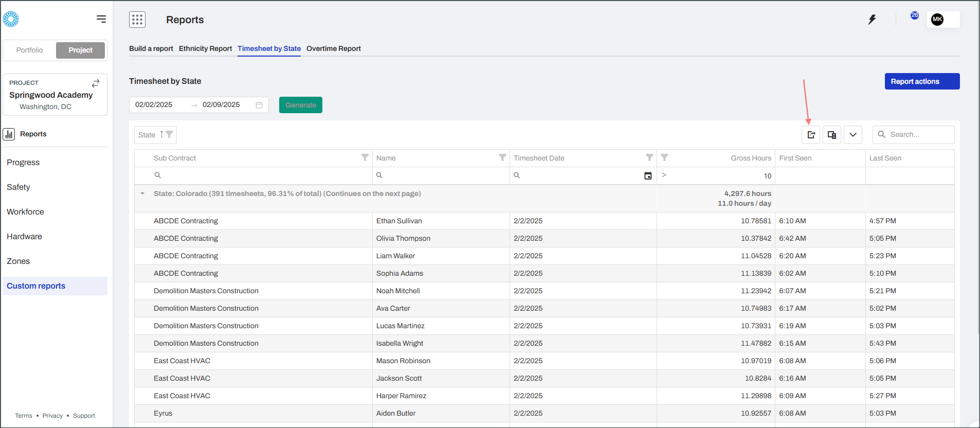Click the lightning bolt quick actions icon
980x428 pixels.
pos(872,20)
